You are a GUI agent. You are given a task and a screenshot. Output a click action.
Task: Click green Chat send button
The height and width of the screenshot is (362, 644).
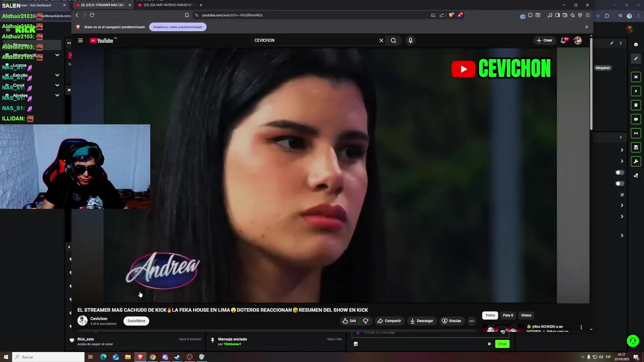tap(502, 344)
